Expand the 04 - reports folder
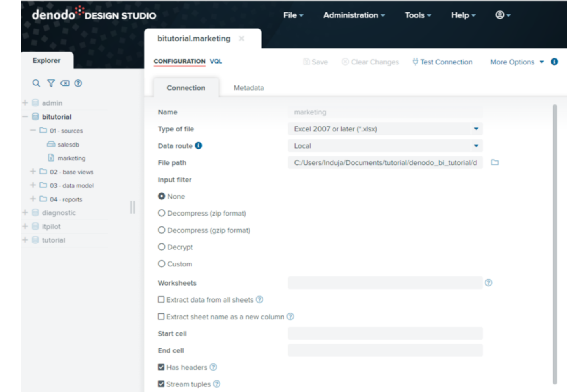 coord(33,199)
